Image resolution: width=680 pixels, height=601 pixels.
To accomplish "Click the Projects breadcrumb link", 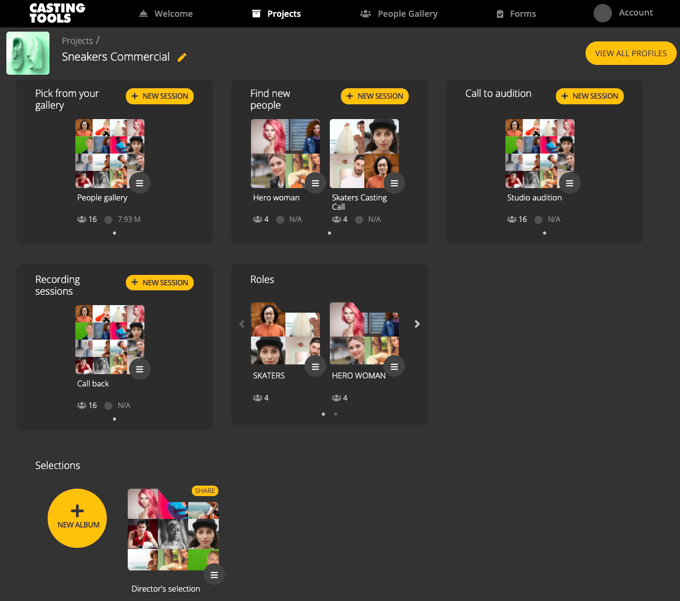I will [77, 41].
